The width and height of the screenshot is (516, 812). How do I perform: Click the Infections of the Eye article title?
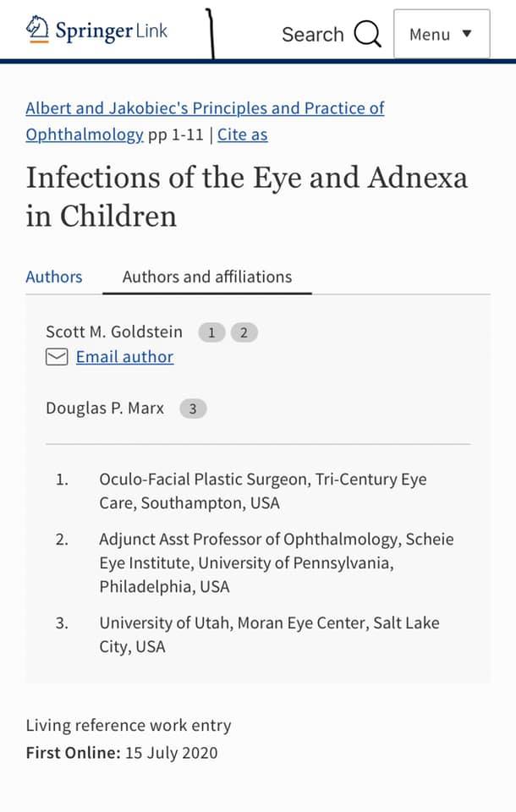(x=247, y=197)
